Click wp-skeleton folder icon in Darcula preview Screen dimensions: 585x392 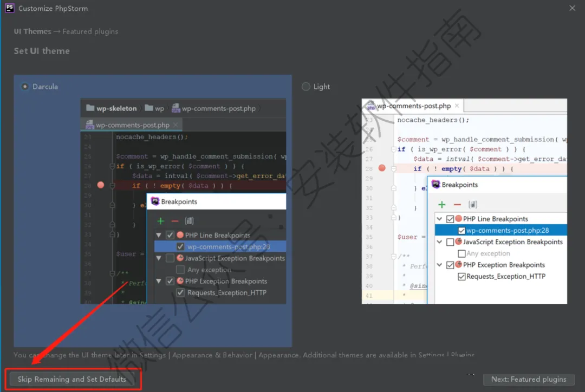(90, 108)
